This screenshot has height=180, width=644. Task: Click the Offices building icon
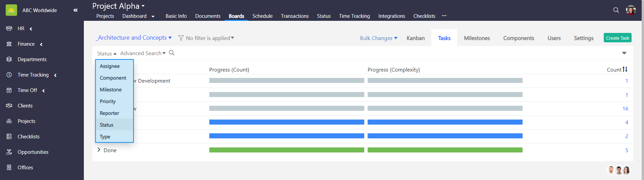[9, 168]
